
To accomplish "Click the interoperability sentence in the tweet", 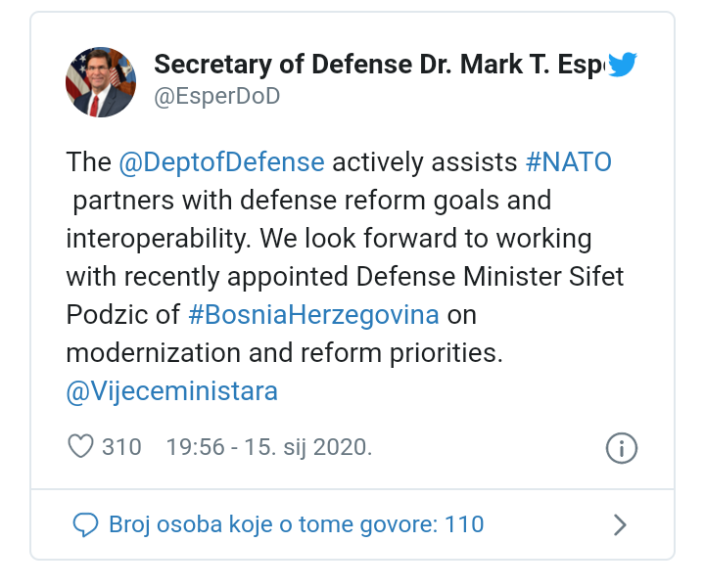I will pos(158,238).
